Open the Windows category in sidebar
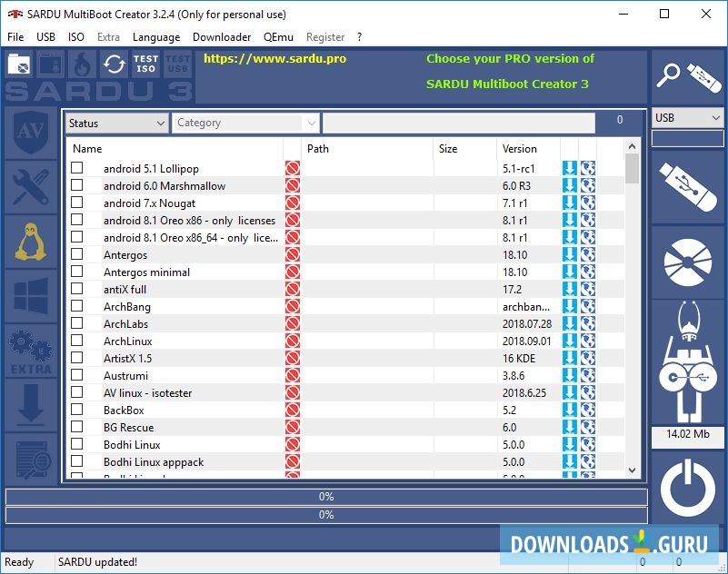The width and height of the screenshot is (728, 574). (30, 295)
